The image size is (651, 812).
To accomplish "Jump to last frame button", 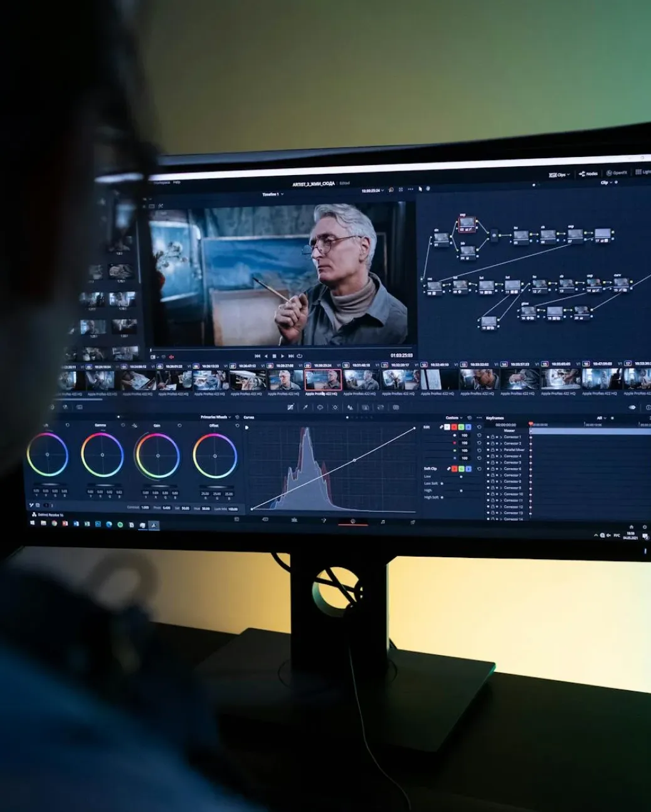I will click(x=291, y=356).
